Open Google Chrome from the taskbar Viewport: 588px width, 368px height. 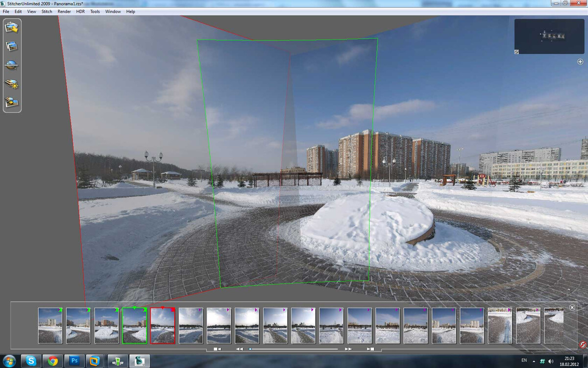53,361
